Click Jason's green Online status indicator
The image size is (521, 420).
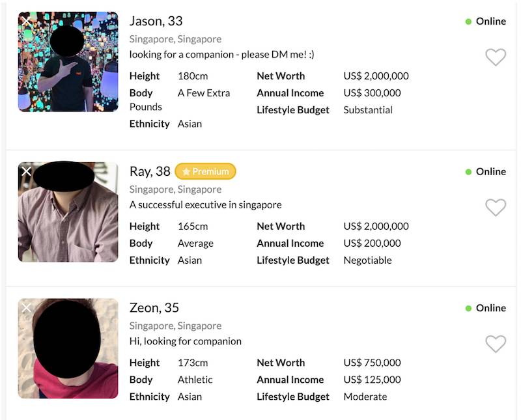coord(468,21)
